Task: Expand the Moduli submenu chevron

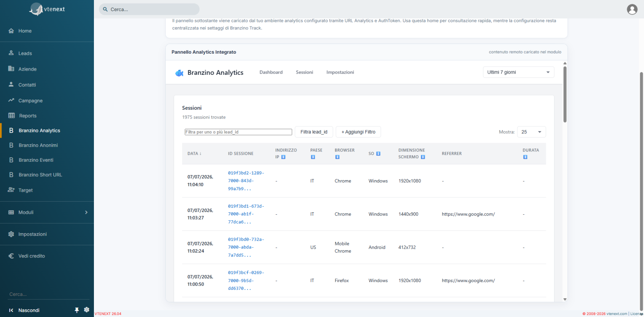Action: click(x=86, y=212)
